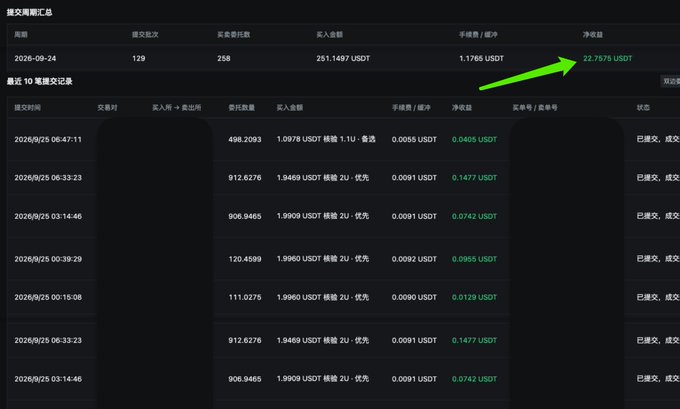Click the period value 2026-09-24
Screen dimensions: 680x409
point(35,58)
